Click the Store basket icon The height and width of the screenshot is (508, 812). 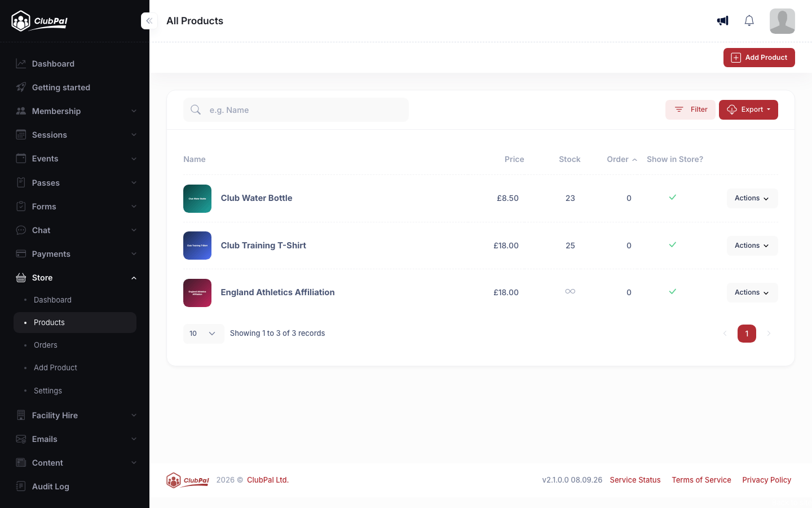[21, 278]
